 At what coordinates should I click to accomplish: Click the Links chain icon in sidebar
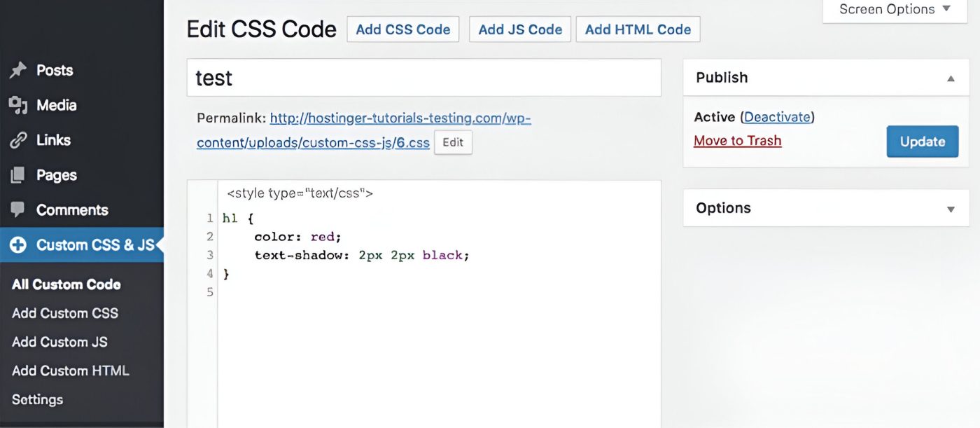[x=19, y=139]
